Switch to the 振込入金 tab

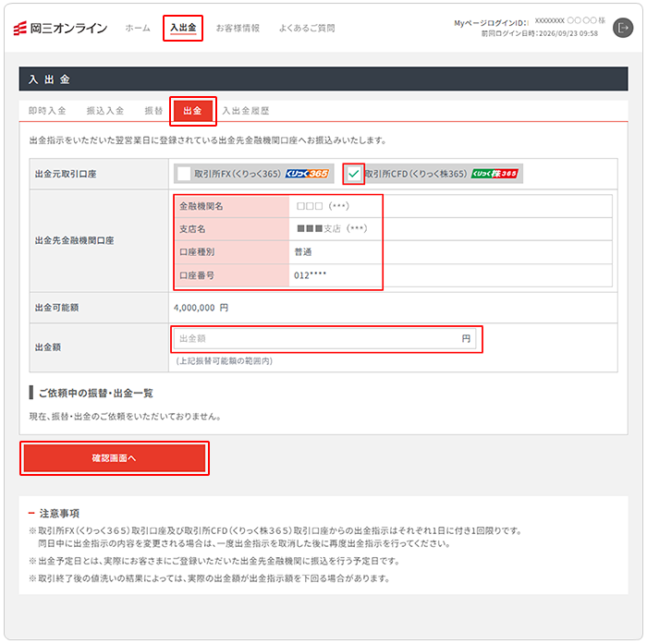pyautogui.click(x=105, y=111)
